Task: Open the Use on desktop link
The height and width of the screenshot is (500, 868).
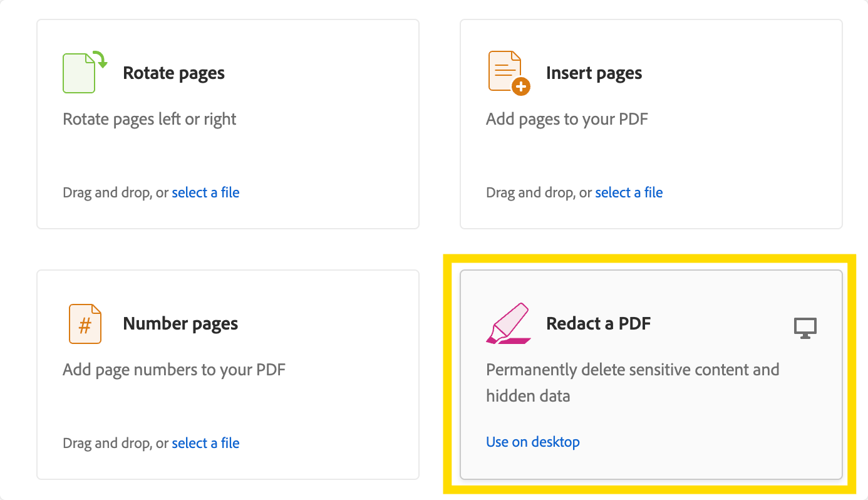Action: [x=533, y=442]
